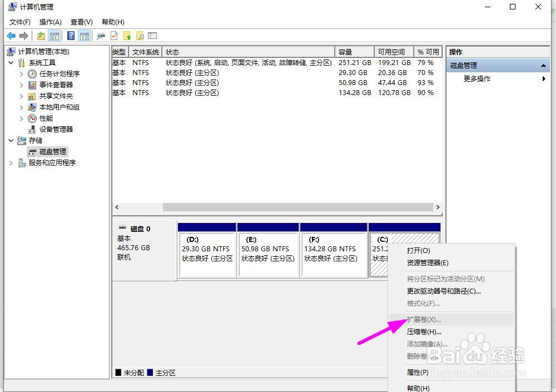Expand the 更多操作 flyout arrow

[544, 78]
